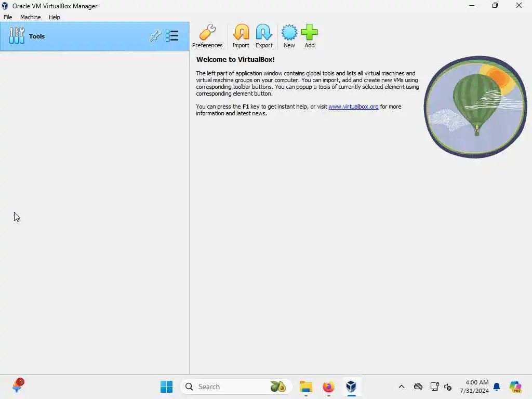The width and height of the screenshot is (532, 399).
Task: Create a New virtual machine
Action: pos(289,36)
